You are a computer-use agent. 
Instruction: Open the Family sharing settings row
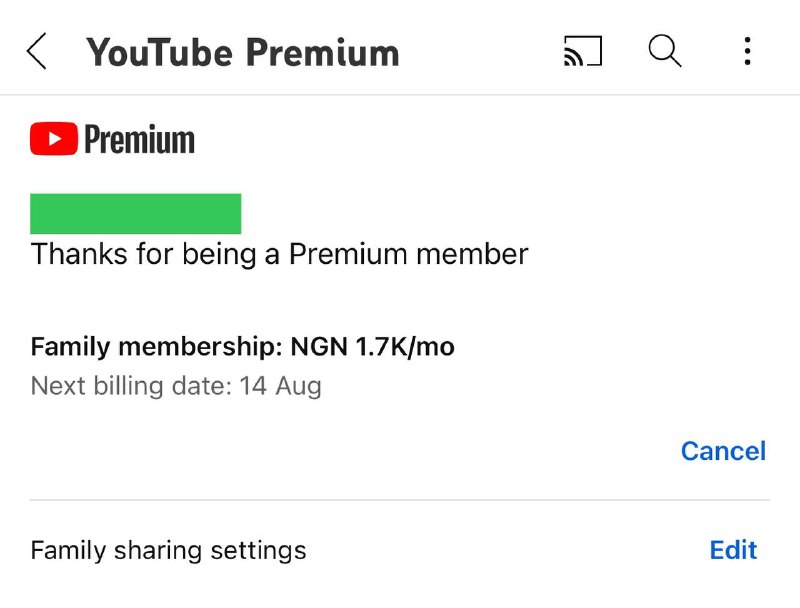(168, 550)
